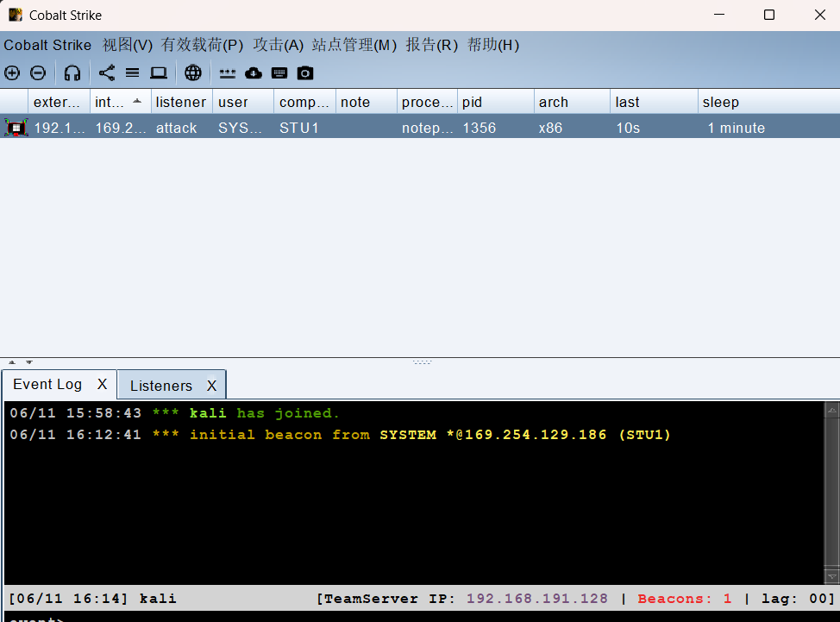The width and height of the screenshot is (840, 622).
Task: Click the event log scroll down arrow
Action: (832, 576)
